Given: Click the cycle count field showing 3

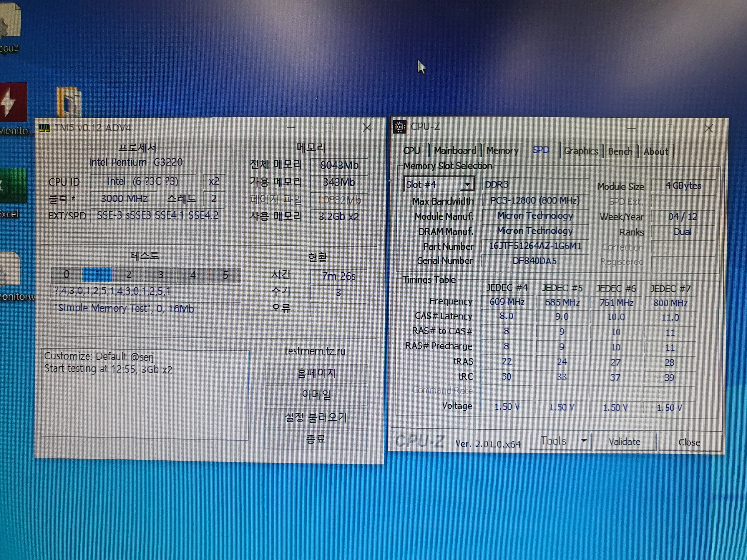Looking at the screenshot, I should tap(338, 292).
